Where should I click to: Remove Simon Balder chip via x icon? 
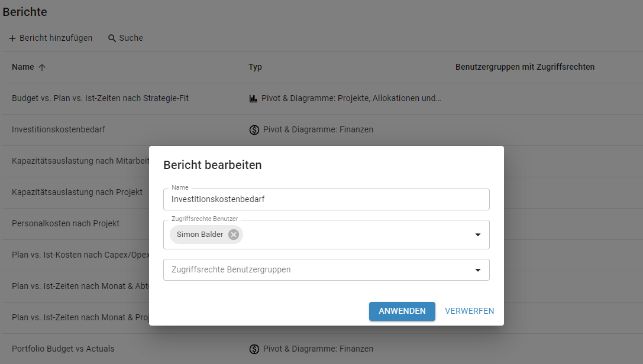pyautogui.click(x=233, y=235)
